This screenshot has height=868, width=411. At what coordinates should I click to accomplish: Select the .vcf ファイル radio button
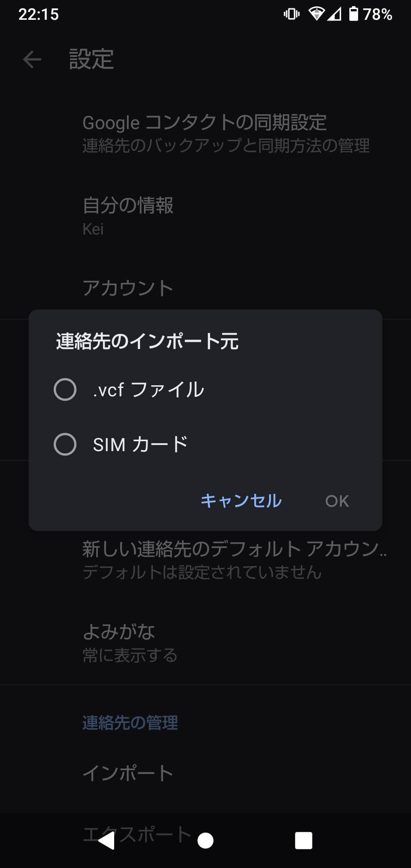click(65, 389)
